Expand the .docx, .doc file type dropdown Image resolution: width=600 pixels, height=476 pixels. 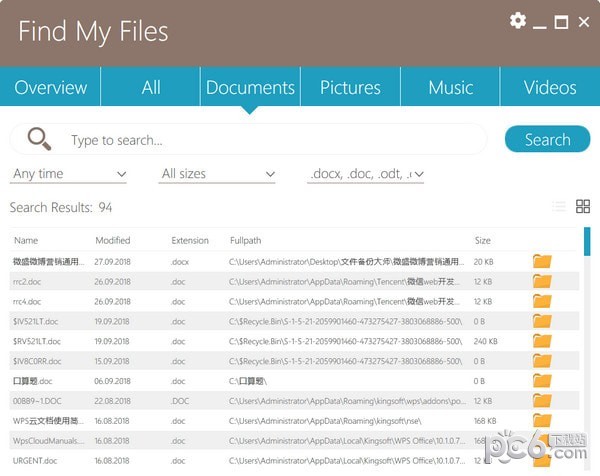pyautogui.click(x=365, y=174)
